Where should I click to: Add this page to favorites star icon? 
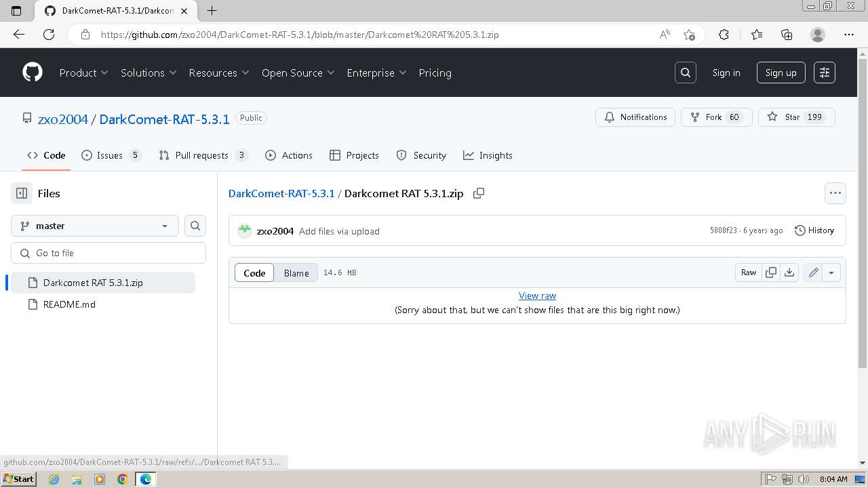tap(689, 35)
